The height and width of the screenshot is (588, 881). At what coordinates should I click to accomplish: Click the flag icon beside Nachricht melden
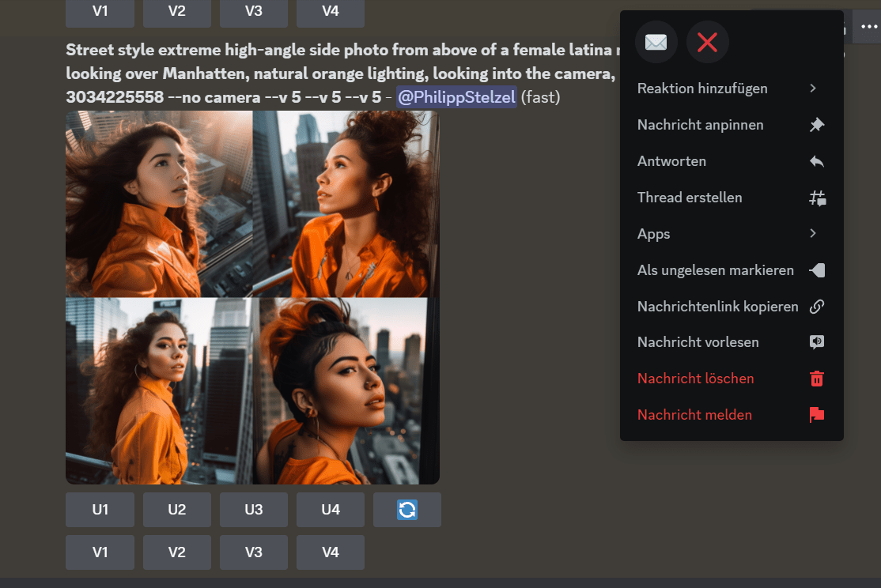[815, 414]
